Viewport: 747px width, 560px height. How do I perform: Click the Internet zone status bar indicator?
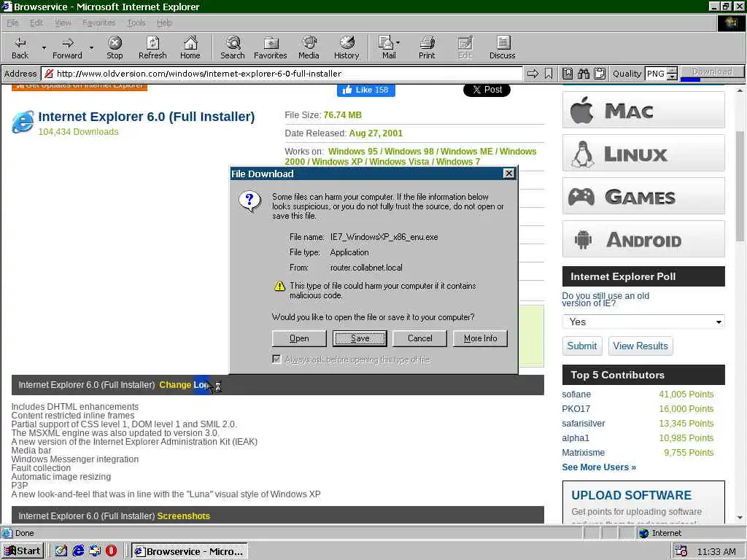pyautogui.click(x=660, y=533)
